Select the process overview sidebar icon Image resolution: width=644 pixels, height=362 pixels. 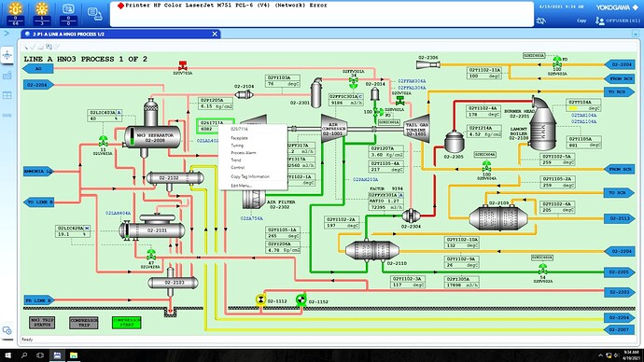coord(7,55)
